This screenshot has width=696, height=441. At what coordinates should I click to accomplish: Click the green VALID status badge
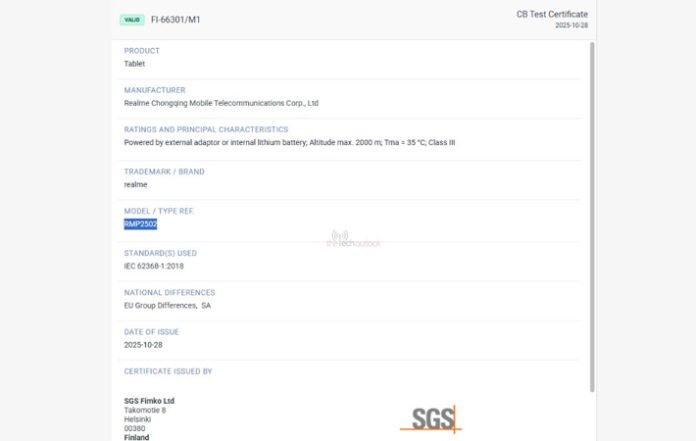(131, 19)
